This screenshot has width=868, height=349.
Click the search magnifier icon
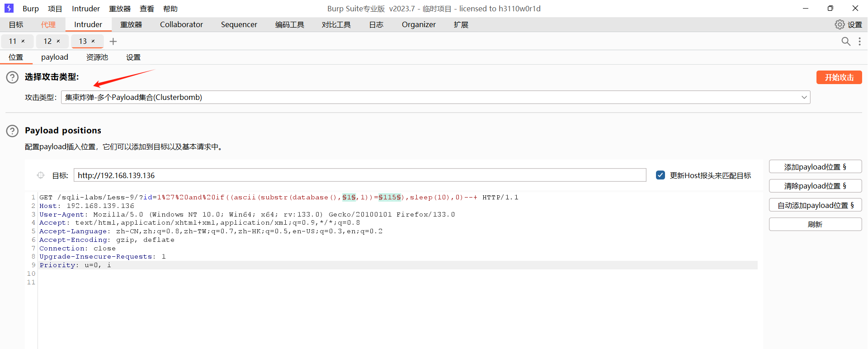coord(846,42)
